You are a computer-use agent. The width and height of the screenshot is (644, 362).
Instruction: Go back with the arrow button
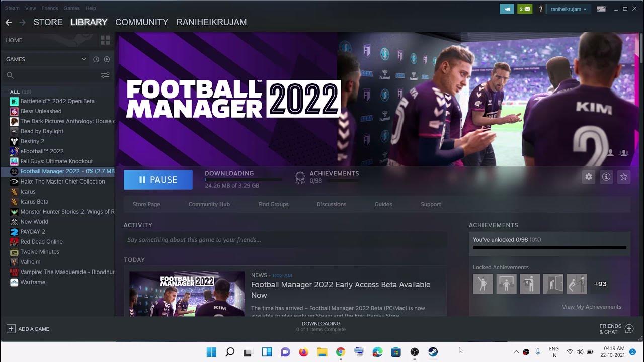[x=9, y=22]
